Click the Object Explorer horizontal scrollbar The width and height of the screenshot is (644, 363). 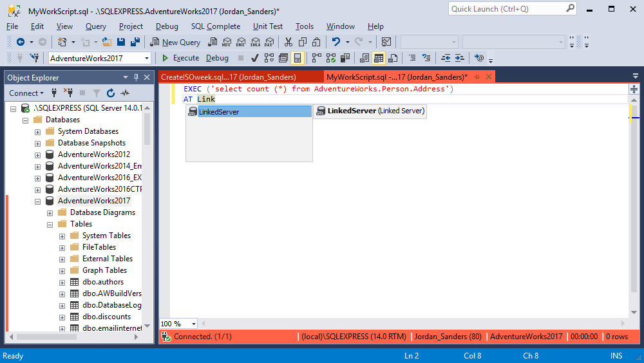tap(46, 337)
